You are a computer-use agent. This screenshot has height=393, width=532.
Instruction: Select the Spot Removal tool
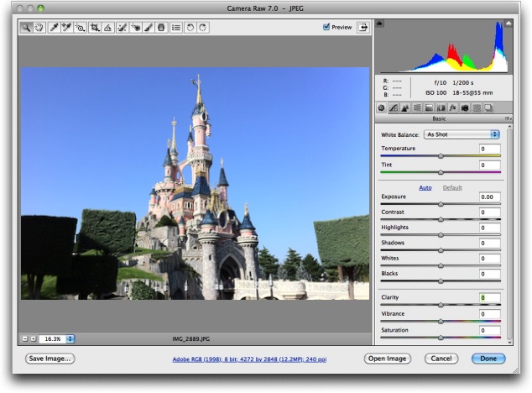point(123,28)
